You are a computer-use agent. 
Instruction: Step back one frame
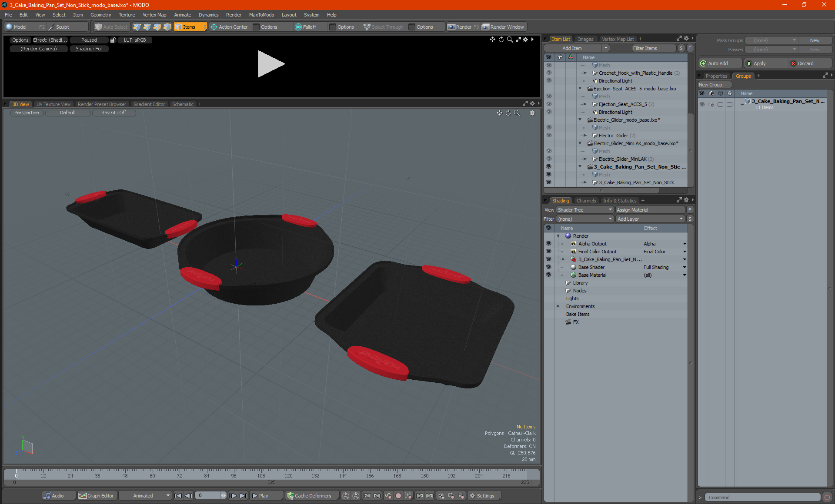(x=188, y=496)
